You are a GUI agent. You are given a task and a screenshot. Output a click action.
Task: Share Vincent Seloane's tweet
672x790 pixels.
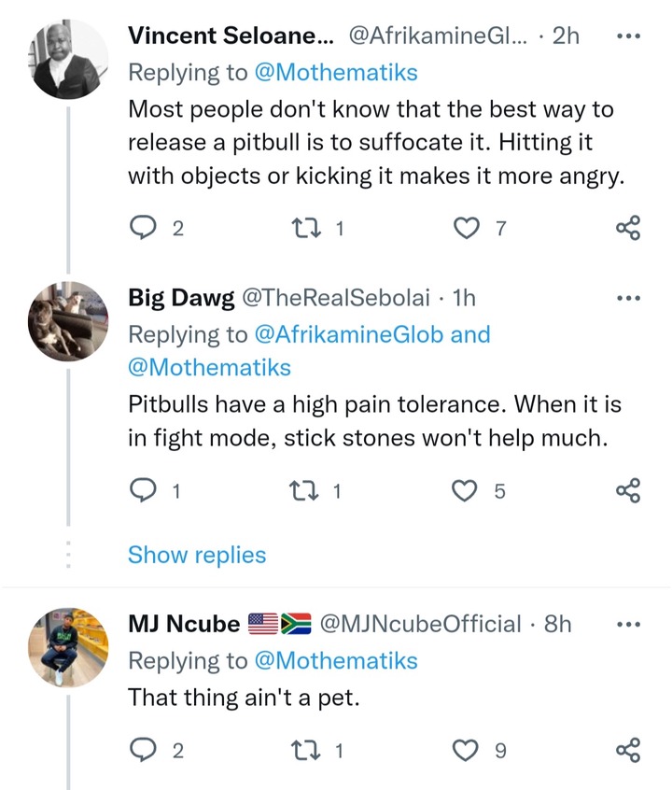pos(629,227)
